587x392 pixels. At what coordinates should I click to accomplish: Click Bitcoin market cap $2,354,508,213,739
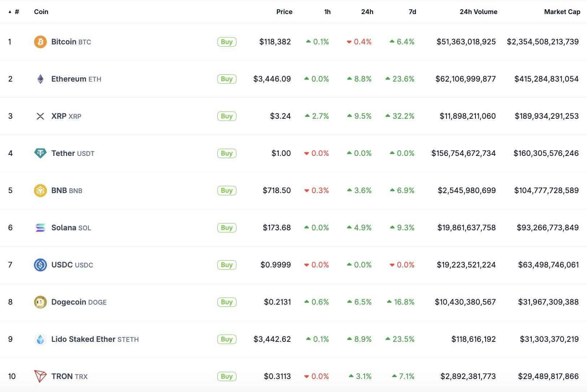pos(543,42)
